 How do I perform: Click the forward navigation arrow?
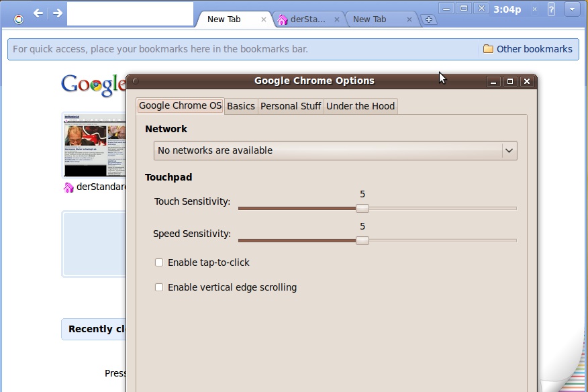pos(57,13)
